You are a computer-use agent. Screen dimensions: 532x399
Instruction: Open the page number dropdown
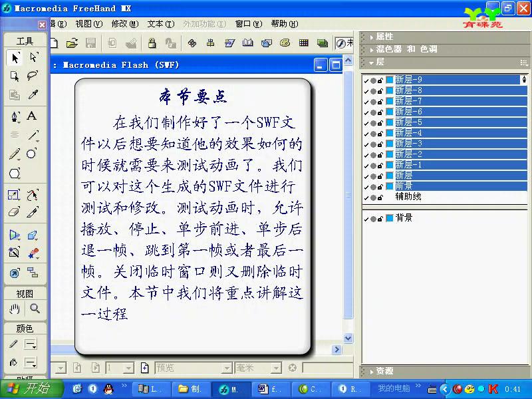coord(128,368)
